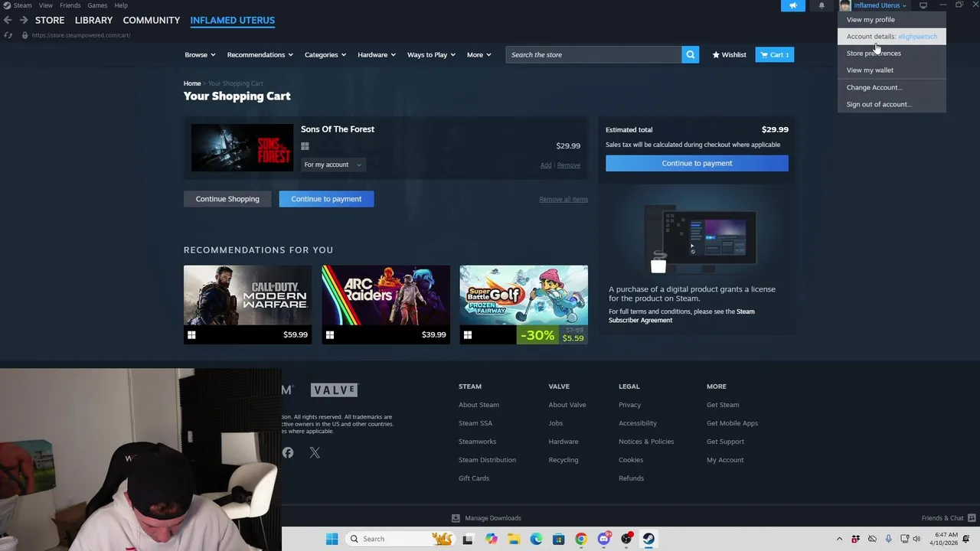Select View my wallet
The height and width of the screenshot is (551, 980).
tap(892, 70)
